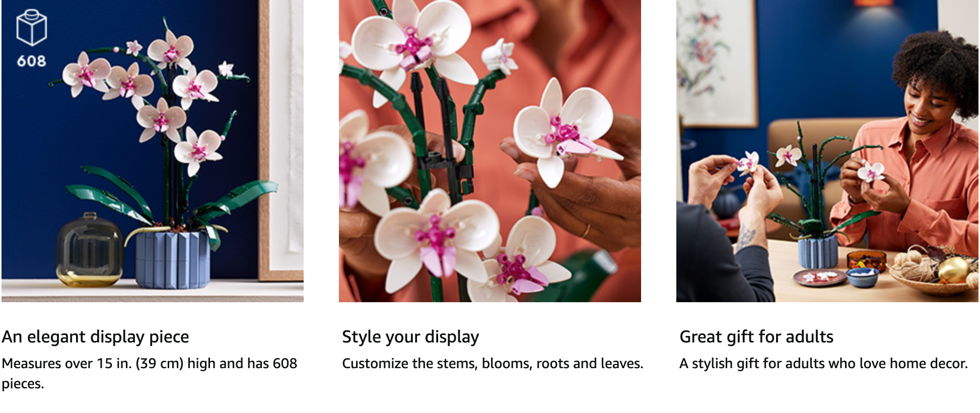
Task: Click the 'An elegant display piece' heading
Action: pos(96,336)
